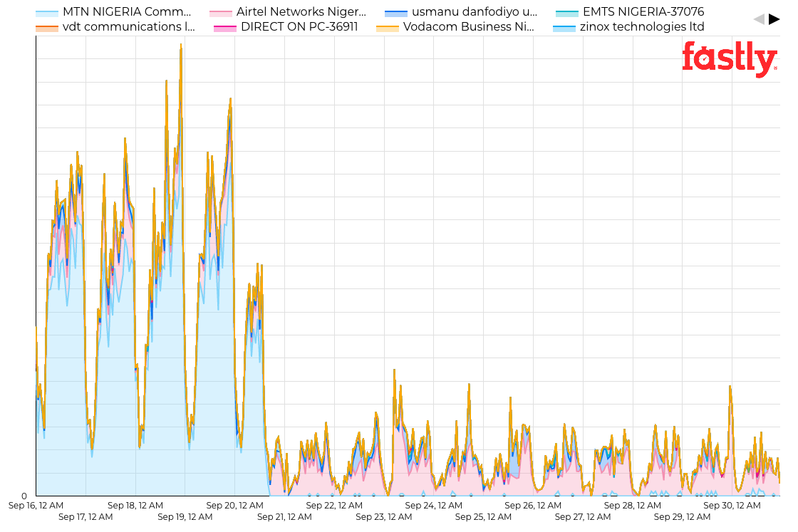Viewport: 798px width, 532px height.
Task: Click the Sep 19, 12 AM axis label
Action: pos(185,517)
